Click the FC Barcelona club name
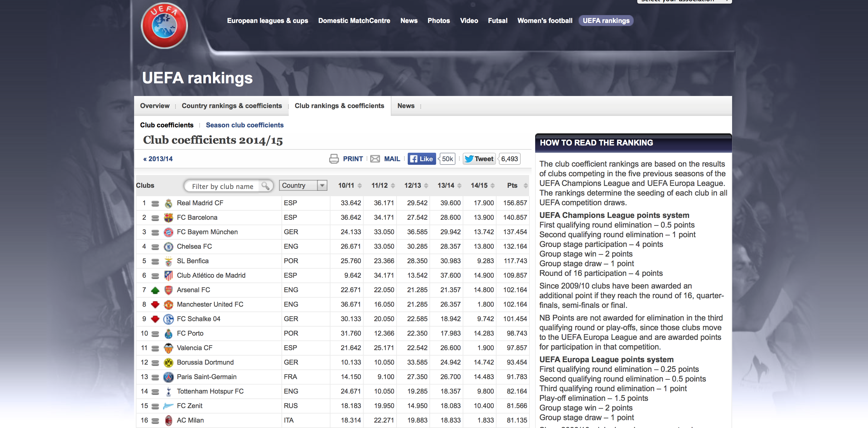This screenshot has height=428, width=868. tap(197, 218)
